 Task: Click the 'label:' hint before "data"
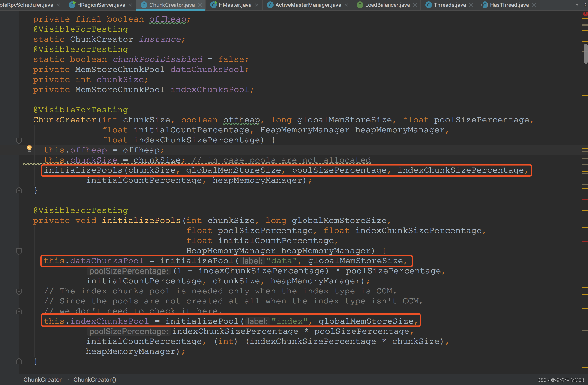[252, 261]
